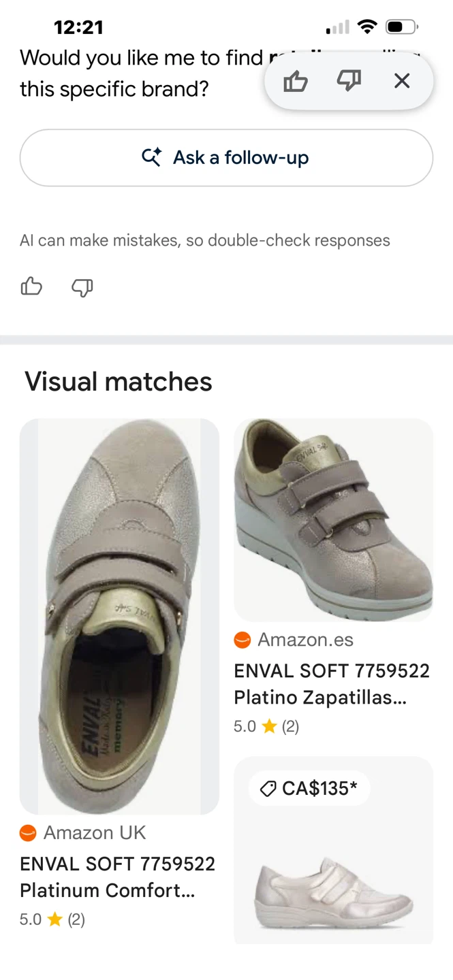The height and width of the screenshot is (980, 453).
Task: Open ENVAL SOFT 7759522 Platino Zapatillas listing
Action: pos(332,684)
